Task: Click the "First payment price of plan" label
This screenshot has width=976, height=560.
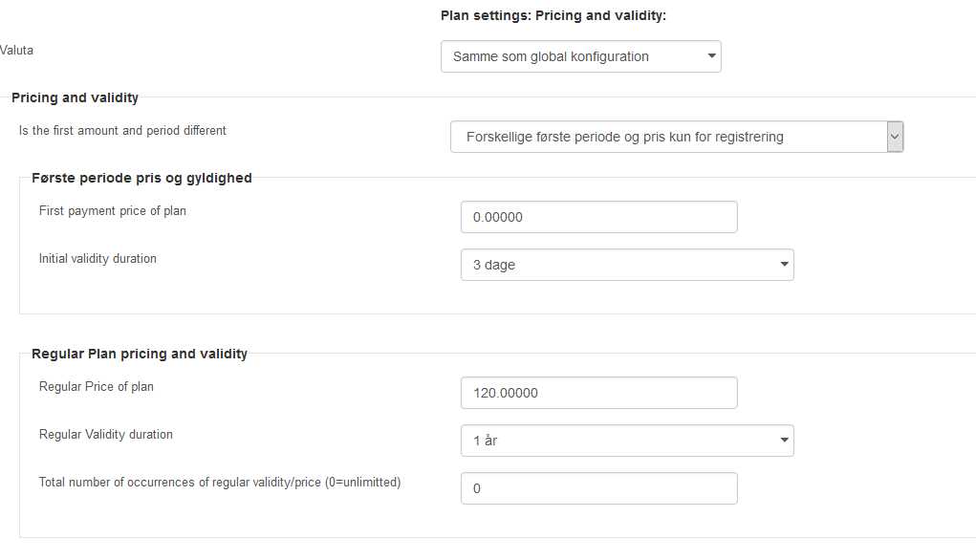Action: pos(113,211)
